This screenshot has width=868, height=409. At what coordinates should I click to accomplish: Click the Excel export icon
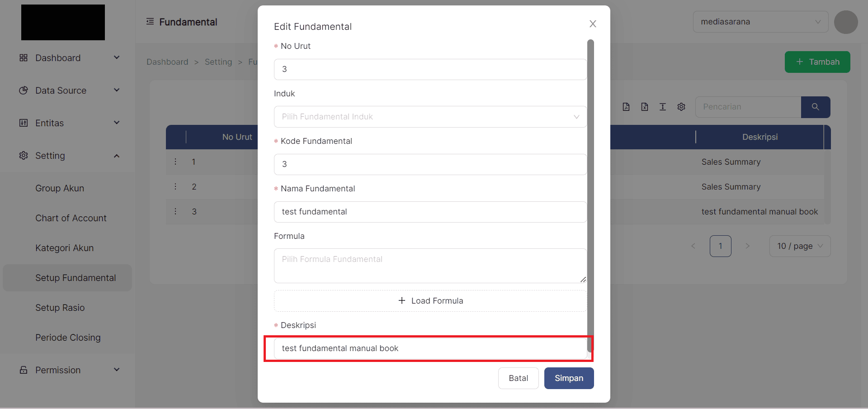[x=645, y=107]
